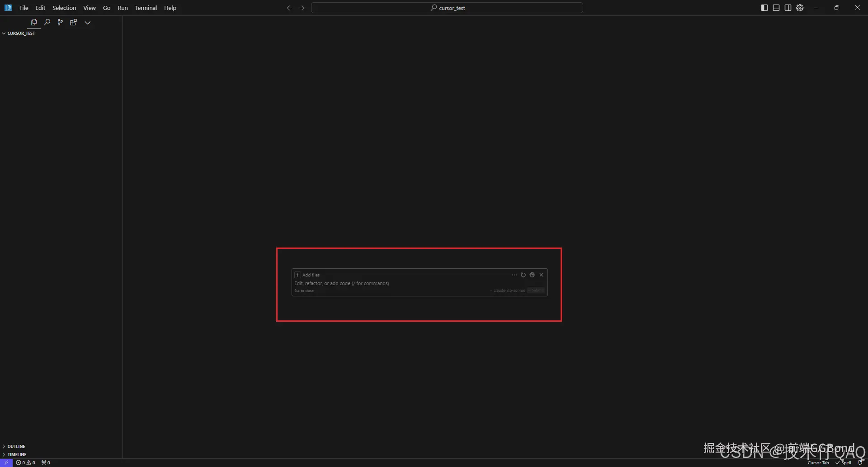The image size is (868, 467).
Task: Click the Cursor app logo icon
Action: coord(8,8)
